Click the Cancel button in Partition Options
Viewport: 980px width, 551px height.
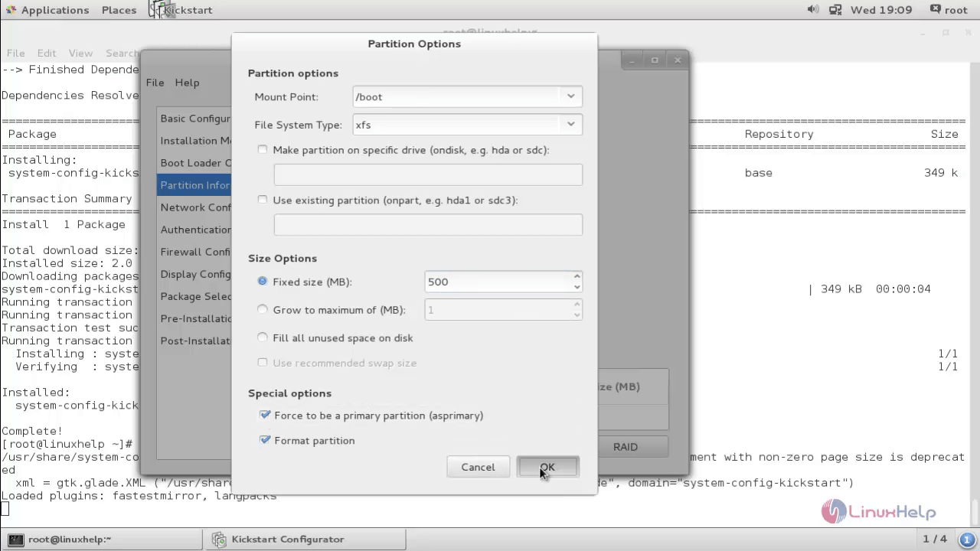[479, 467]
